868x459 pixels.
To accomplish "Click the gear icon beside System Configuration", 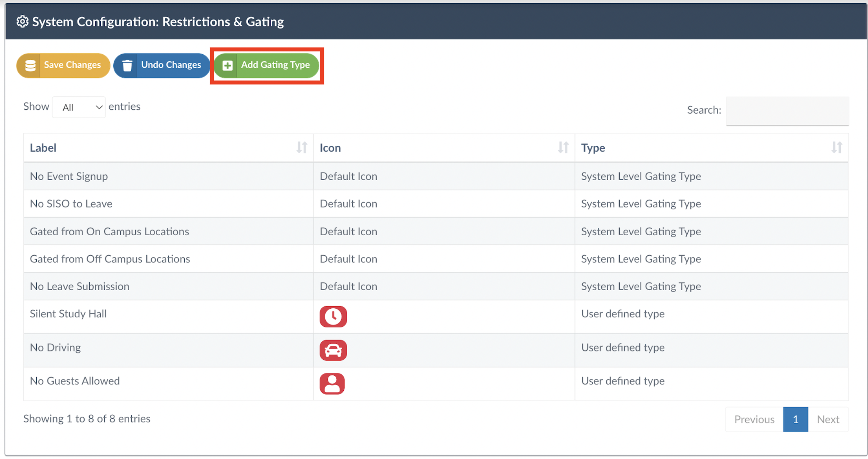I will click(22, 22).
